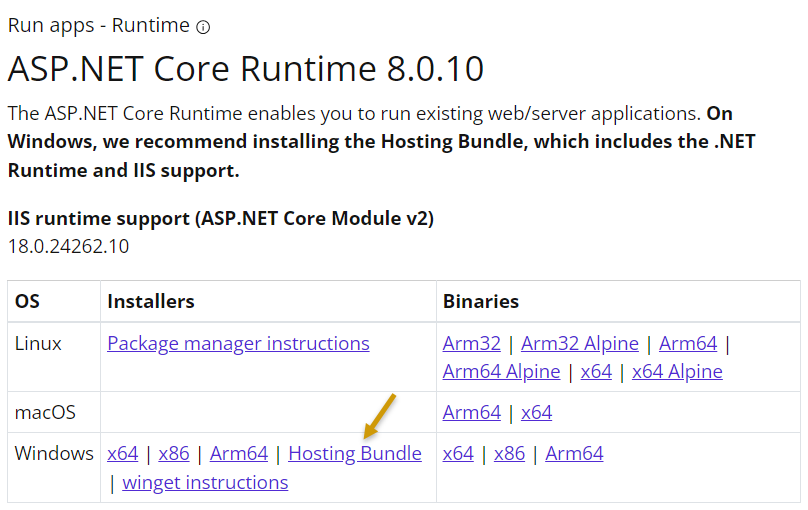808x510 pixels.
Task: Download Linux Arm64 binary
Action: pyautogui.click(x=688, y=344)
